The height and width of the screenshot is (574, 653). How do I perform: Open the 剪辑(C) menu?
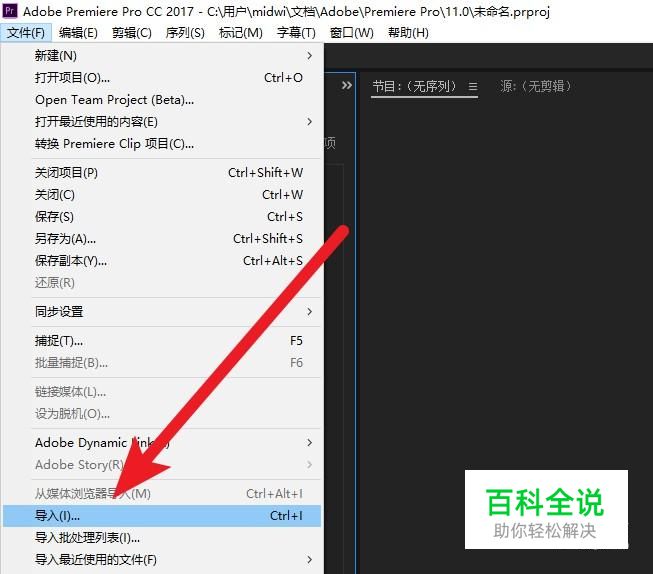pyautogui.click(x=132, y=33)
